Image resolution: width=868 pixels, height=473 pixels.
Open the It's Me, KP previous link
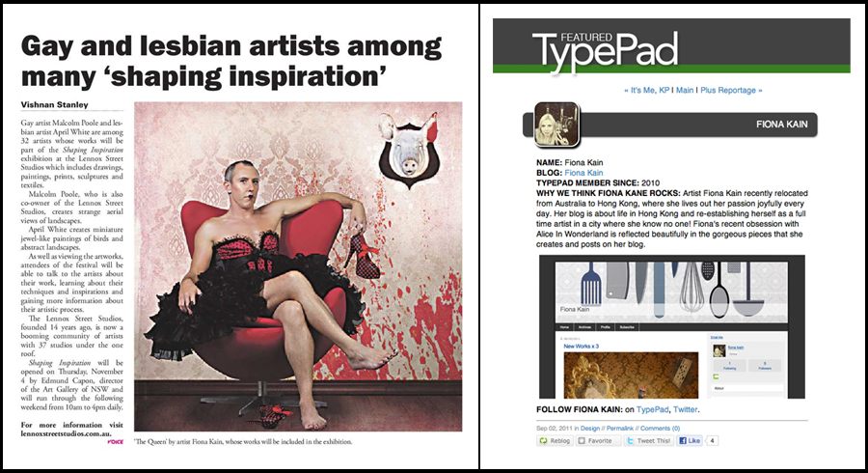[646, 91]
